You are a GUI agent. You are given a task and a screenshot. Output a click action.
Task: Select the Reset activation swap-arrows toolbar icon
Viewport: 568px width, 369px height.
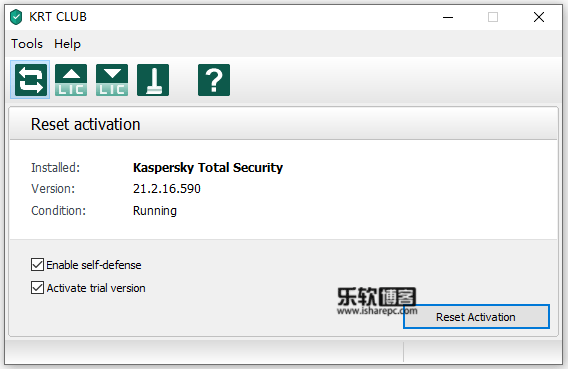tap(30, 80)
